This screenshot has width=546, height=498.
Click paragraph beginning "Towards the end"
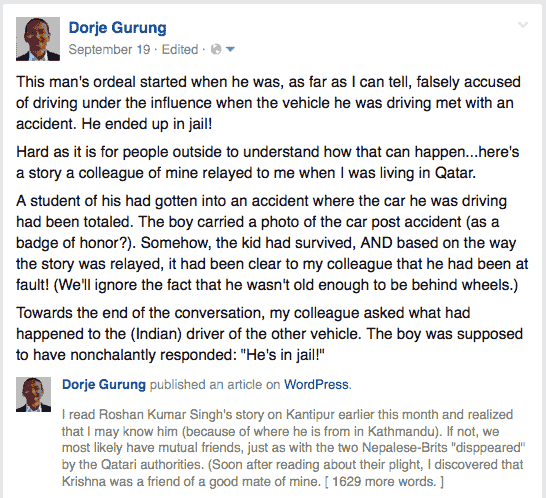[269, 334]
